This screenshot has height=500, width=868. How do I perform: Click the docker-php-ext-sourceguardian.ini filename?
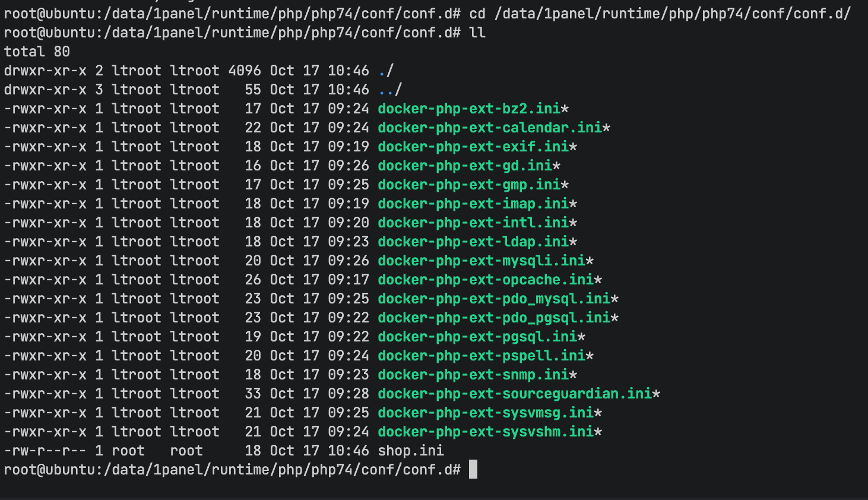point(515,394)
